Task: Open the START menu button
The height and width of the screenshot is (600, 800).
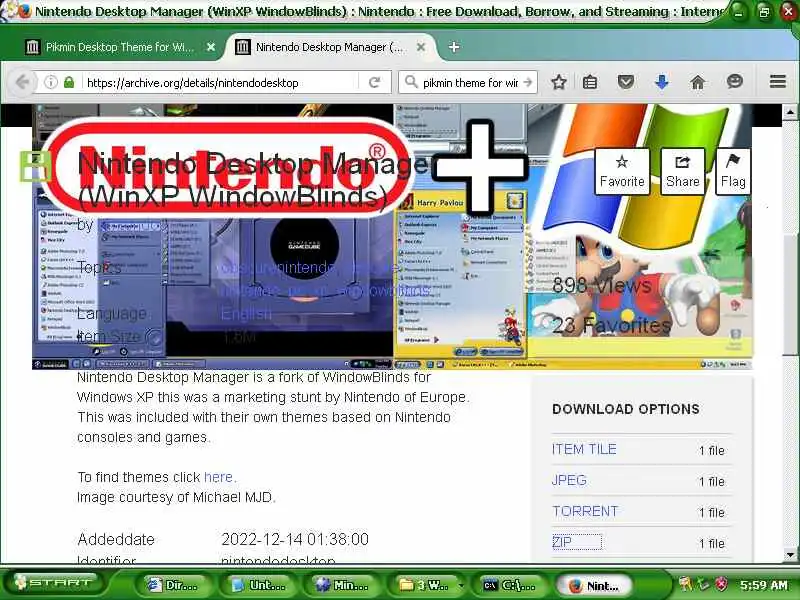Action: [55, 582]
